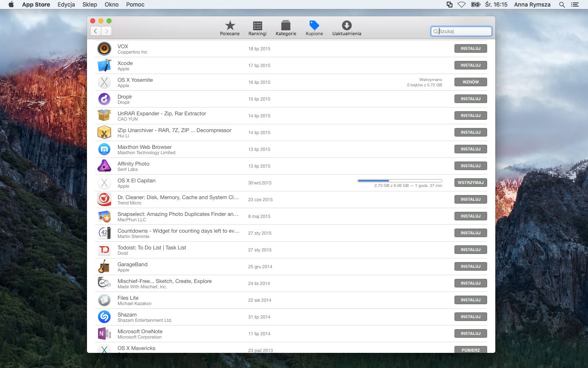
Task: Resume OS X Yosemite download with Wznów
Action: [x=470, y=82]
